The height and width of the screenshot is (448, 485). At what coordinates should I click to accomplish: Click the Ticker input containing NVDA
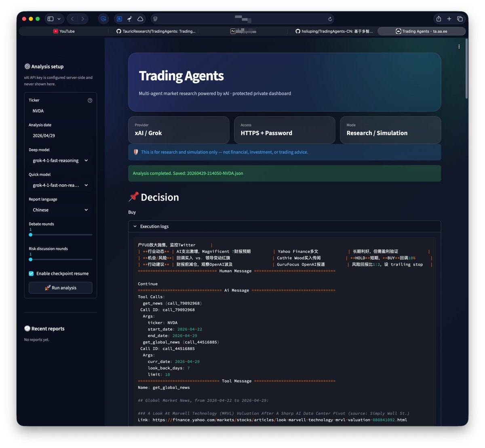pos(61,111)
